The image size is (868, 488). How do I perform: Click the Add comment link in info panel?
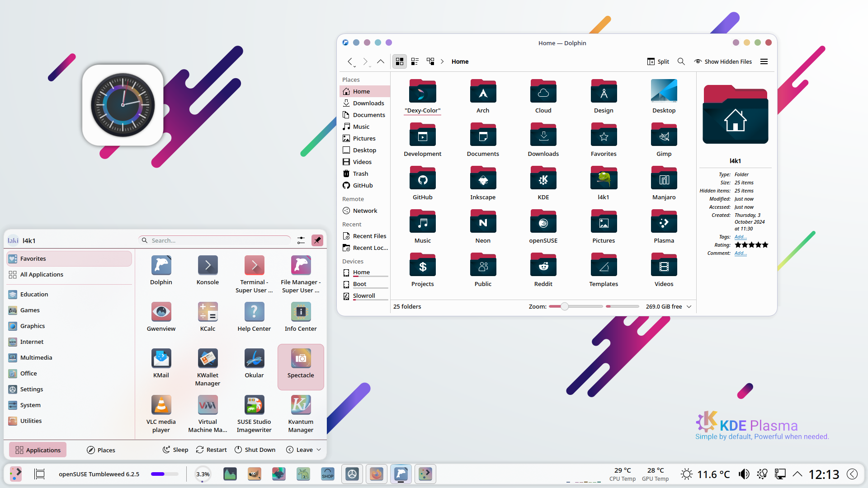(741, 253)
